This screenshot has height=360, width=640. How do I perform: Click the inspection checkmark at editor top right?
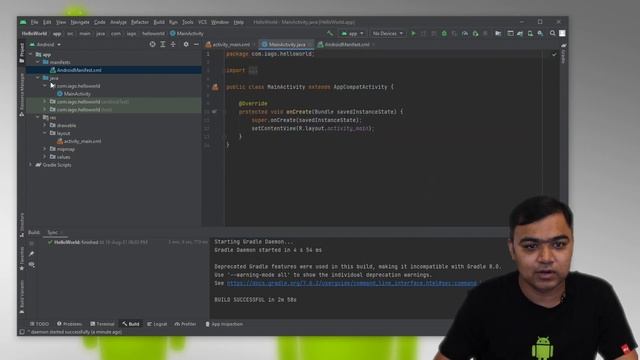pos(554,54)
